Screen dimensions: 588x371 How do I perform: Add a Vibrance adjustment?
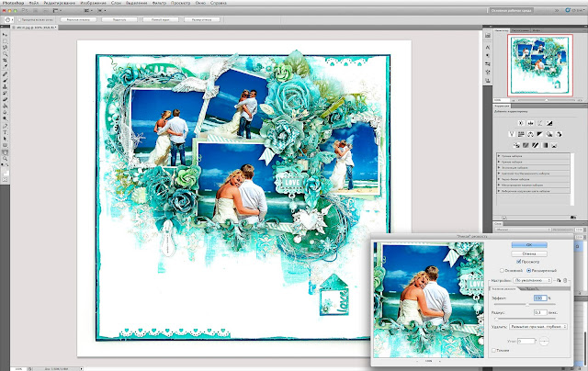coord(512,134)
